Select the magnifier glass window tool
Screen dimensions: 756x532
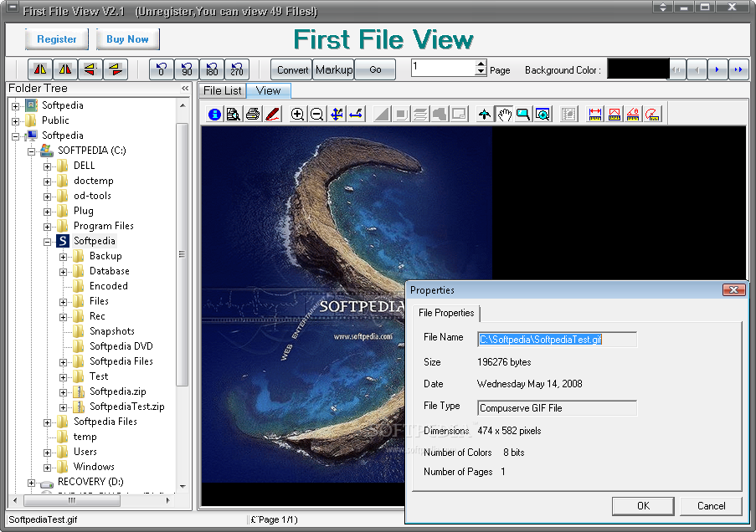[x=543, y=115]
